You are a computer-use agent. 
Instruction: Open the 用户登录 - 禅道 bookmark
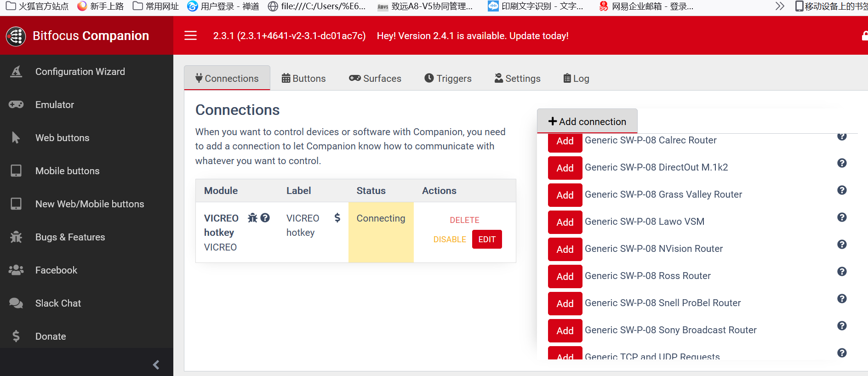223,6
